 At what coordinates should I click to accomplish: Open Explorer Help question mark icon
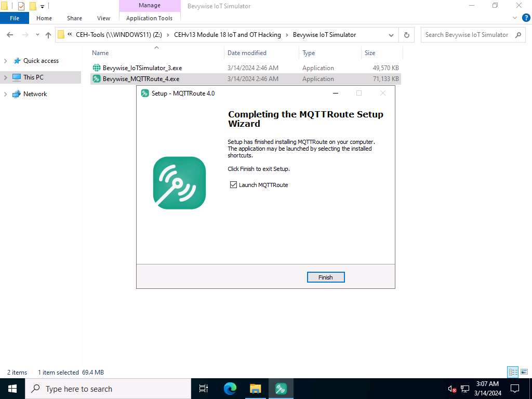pos(526,18)
